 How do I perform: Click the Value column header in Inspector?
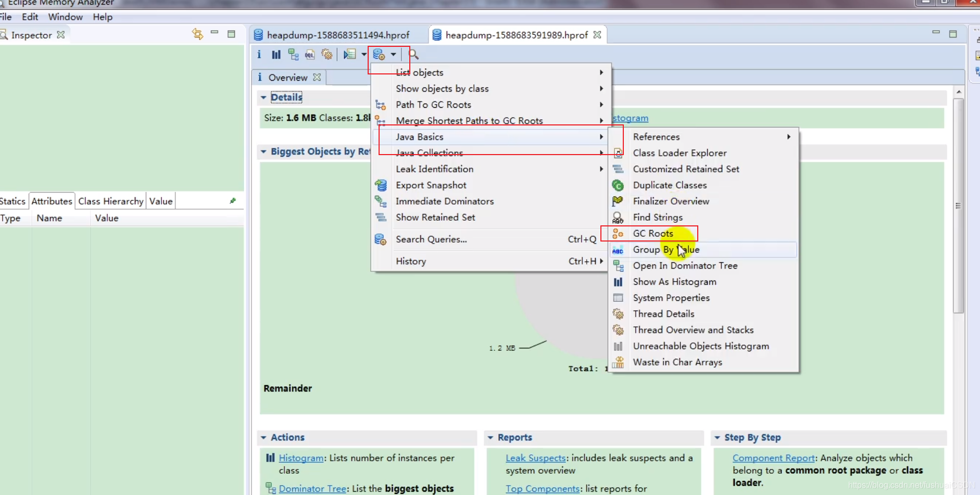coord(107,218)
